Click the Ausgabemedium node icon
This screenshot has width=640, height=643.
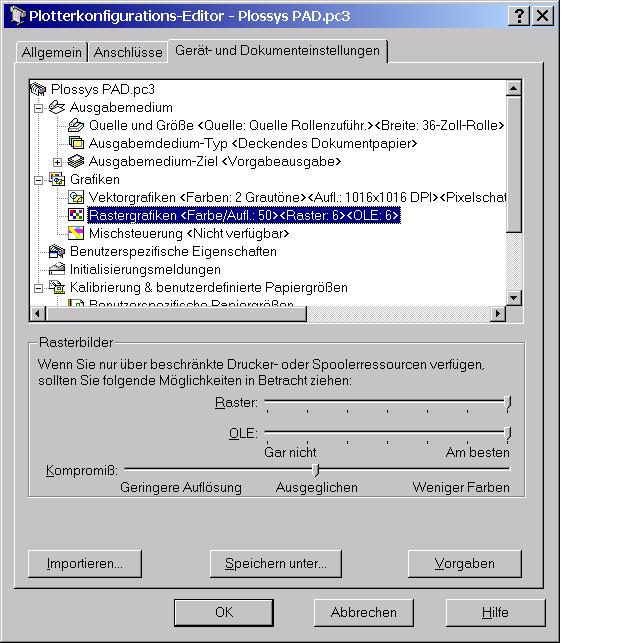tap(57, 107)
